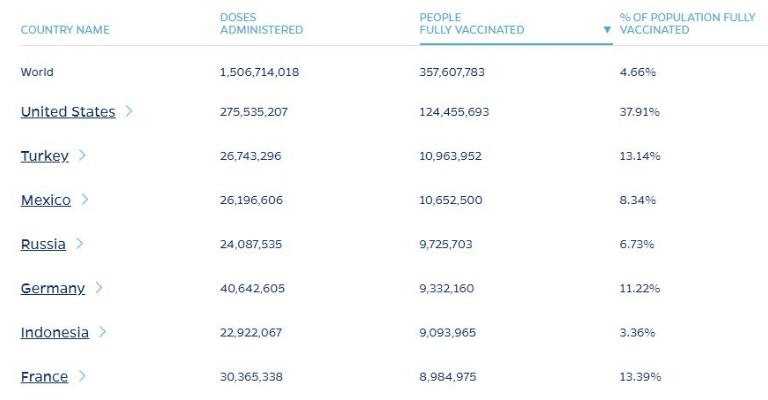The image size is (768, 400).
Task: Click the chevron arrow beside Russia
Action: pyautogui.click(x=79, y=244)
